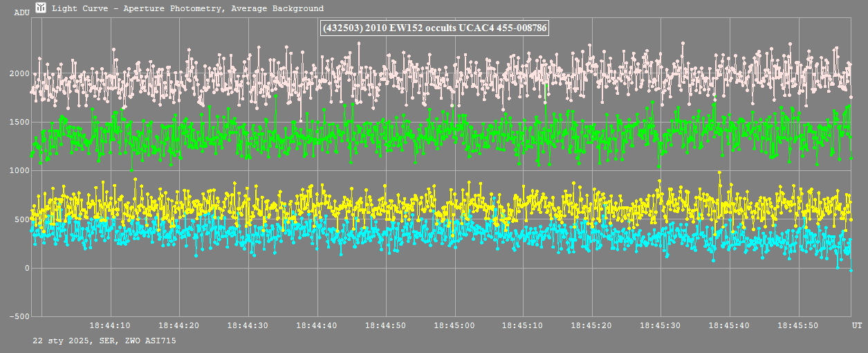
Task: Click the -500 value on the Y axis
Action: point(20,317)
